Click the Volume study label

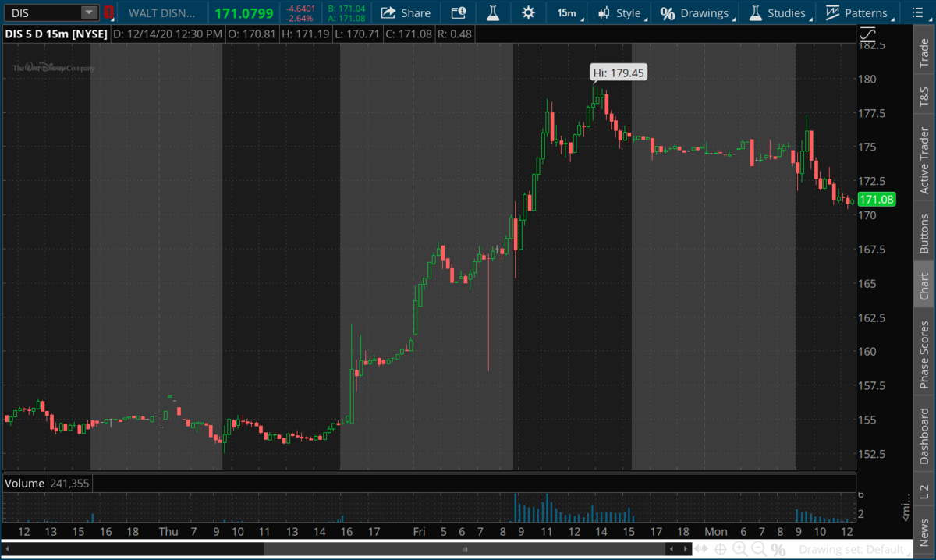click(25, 484)
